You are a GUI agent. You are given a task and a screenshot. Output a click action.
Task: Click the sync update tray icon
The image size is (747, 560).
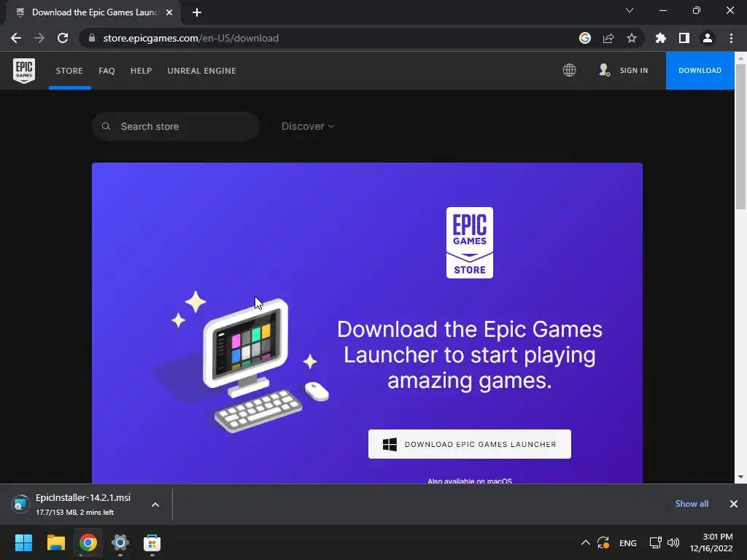tap(603, 542)
